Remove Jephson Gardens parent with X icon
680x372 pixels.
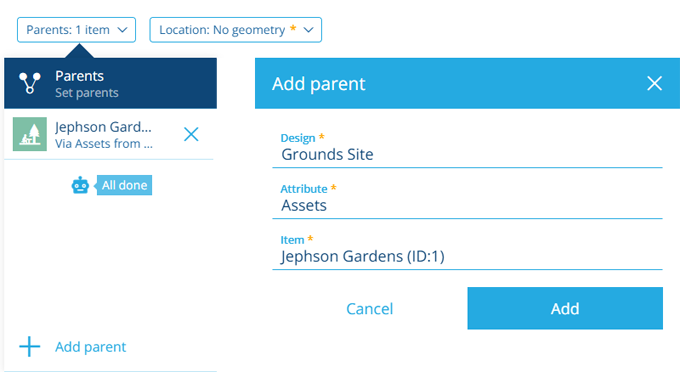click(191, 134)
